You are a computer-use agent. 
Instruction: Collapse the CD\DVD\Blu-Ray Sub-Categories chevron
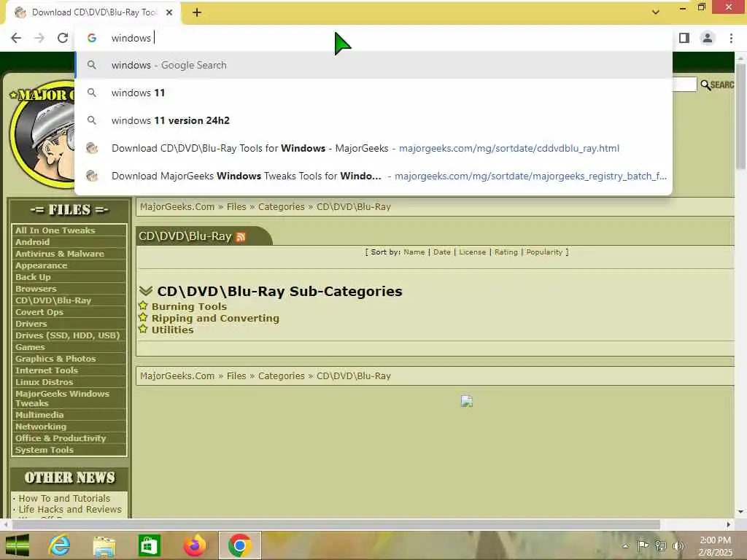pyautogui.click(x=146, y=291)
